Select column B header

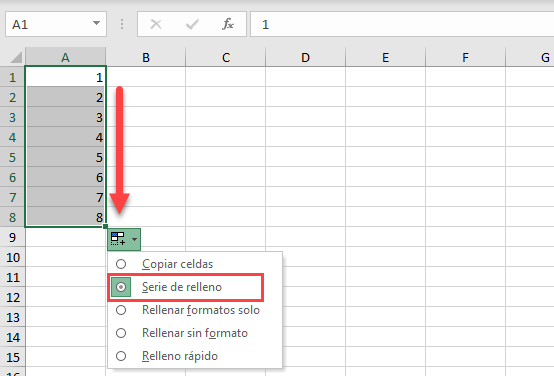tap(146, 57)
